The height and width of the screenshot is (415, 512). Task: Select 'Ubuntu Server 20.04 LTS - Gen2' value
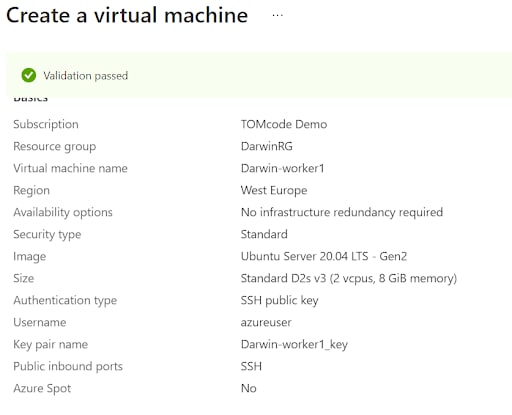324,256
